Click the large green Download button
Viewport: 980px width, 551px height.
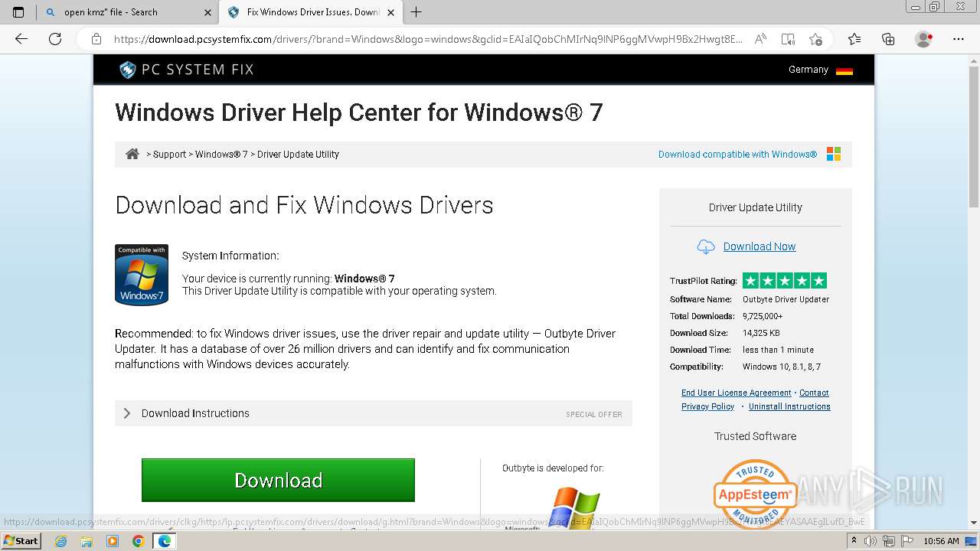tap(278, 481)
